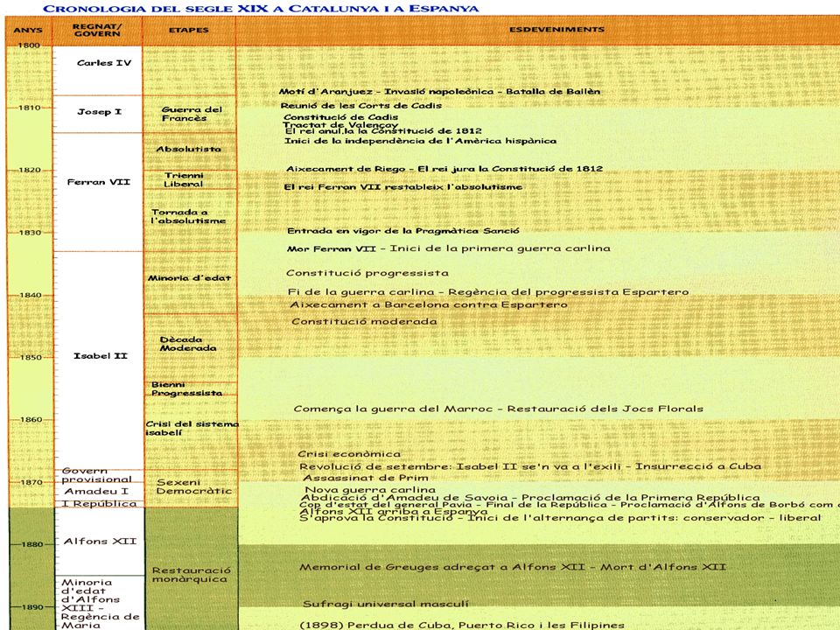
Task: Select the 'Ferran VII' reign cell
Action: (x=97, y=192)
